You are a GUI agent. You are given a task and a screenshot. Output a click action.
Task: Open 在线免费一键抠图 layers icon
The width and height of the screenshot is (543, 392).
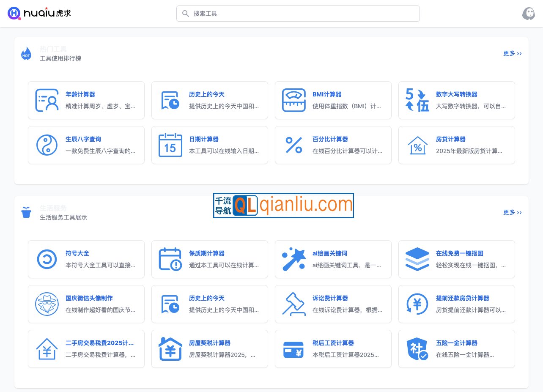(417, 259)
